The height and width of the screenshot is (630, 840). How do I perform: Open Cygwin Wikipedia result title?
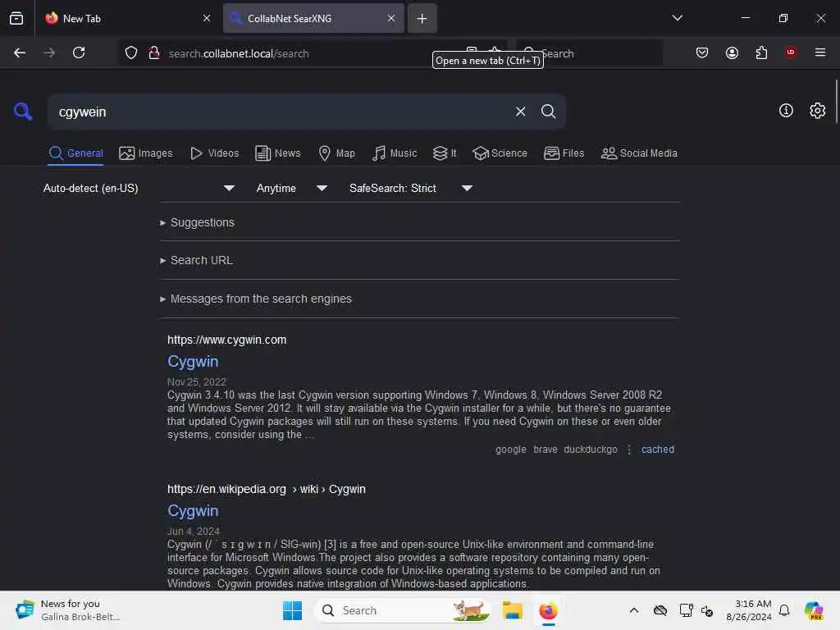pos(193,511)
